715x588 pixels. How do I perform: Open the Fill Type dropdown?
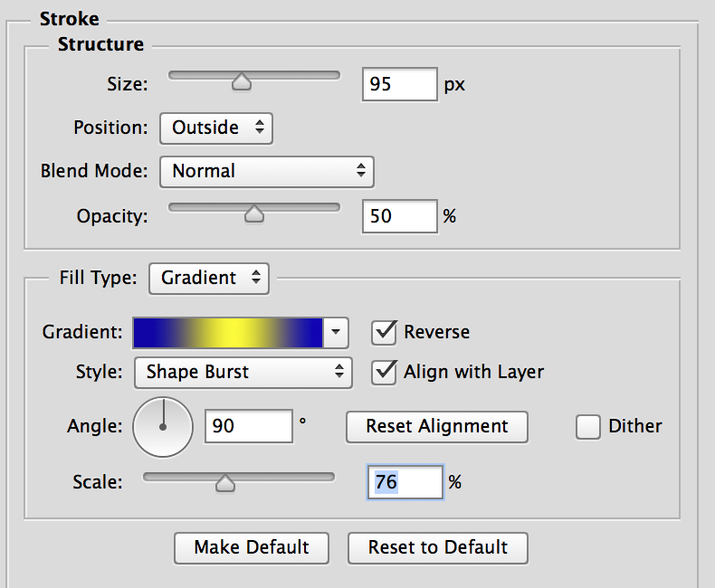209,279
